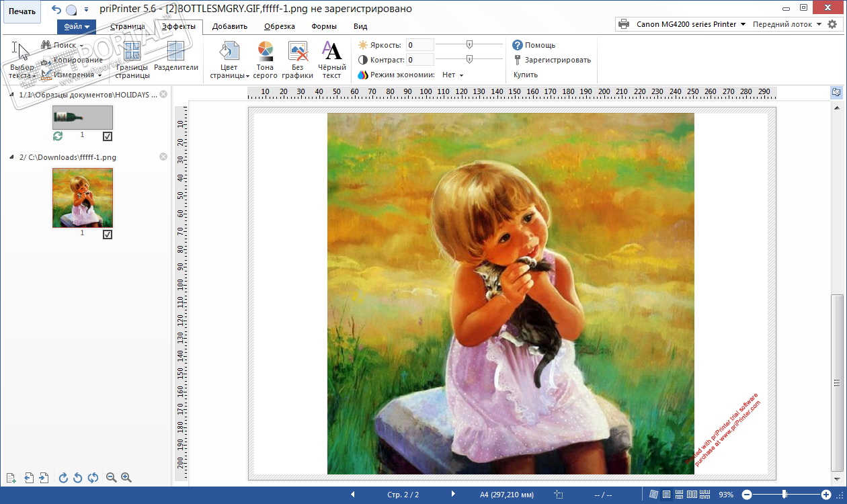Screen dimensions: 847x504
Task: Click the A4 (297,210 мм) paper size label
Action: pos(507,495)
